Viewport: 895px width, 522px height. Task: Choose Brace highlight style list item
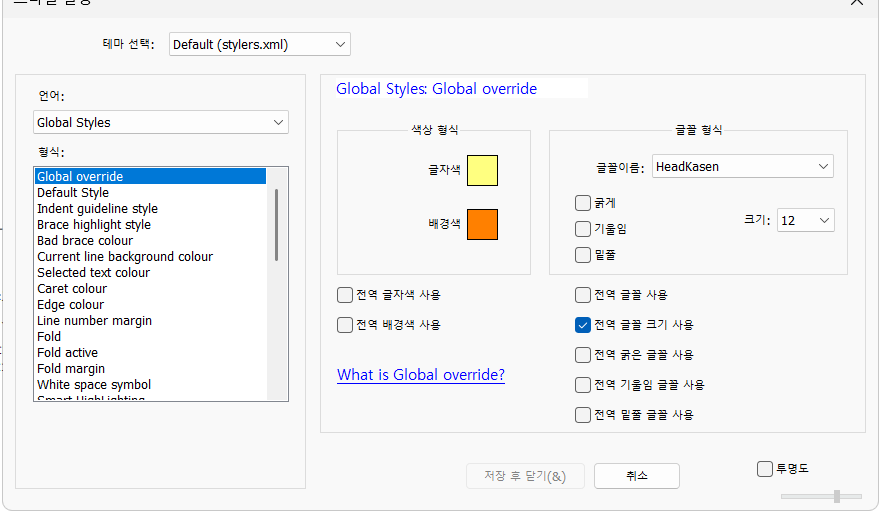[x=94, y=225]
